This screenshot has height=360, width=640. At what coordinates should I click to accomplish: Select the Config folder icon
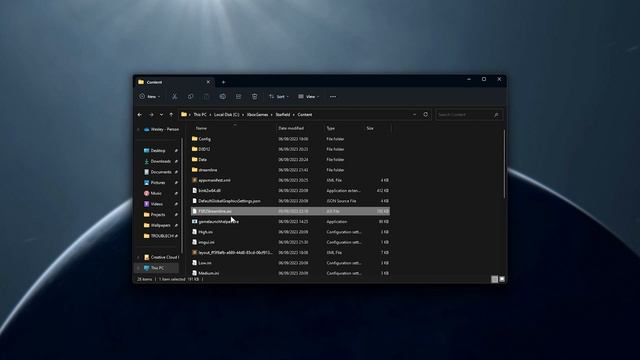pos(195,139)
